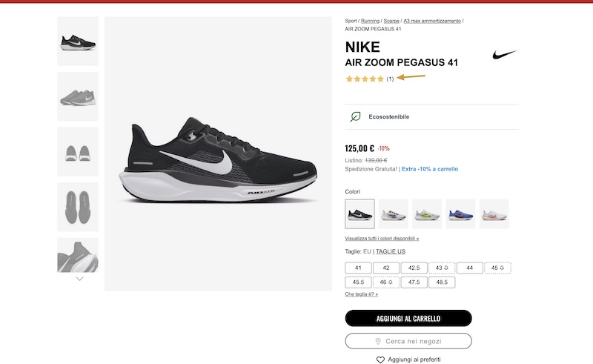Click the Nike swoosh brand logo

505,54
